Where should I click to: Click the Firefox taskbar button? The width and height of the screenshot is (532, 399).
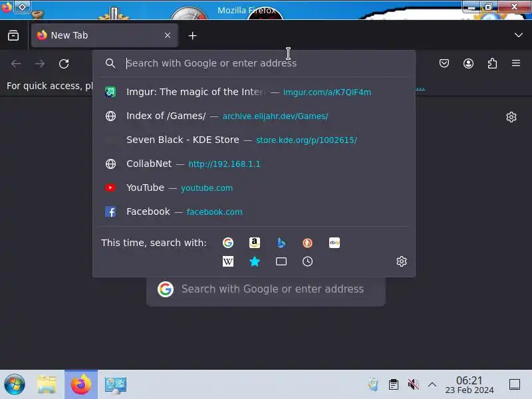click(x=81, y=384)
